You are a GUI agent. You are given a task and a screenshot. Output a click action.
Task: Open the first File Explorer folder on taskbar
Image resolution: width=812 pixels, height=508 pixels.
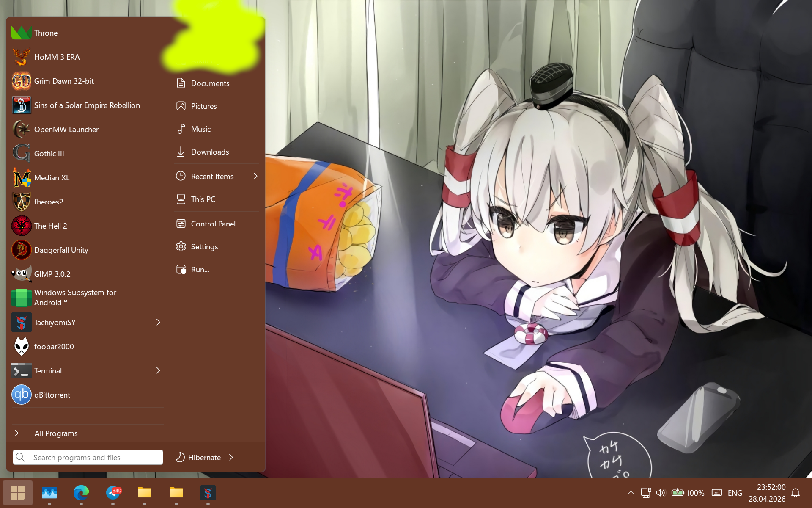tap(145, 493)
